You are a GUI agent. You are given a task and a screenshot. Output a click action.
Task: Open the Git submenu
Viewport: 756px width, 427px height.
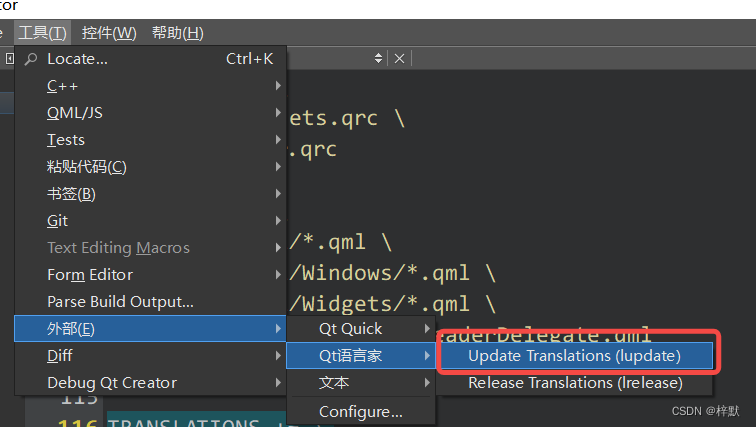(x=150, y=221)
